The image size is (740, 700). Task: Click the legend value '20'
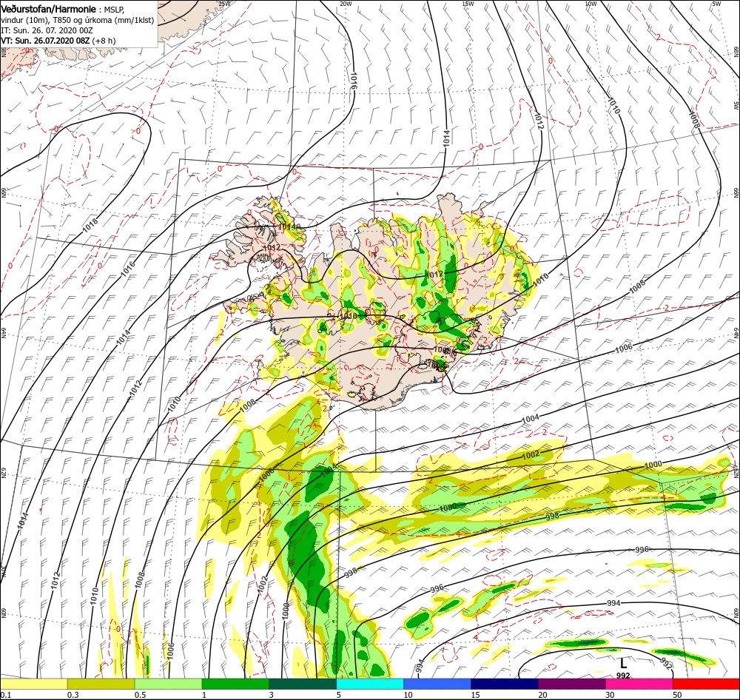[x=542, y=695]
